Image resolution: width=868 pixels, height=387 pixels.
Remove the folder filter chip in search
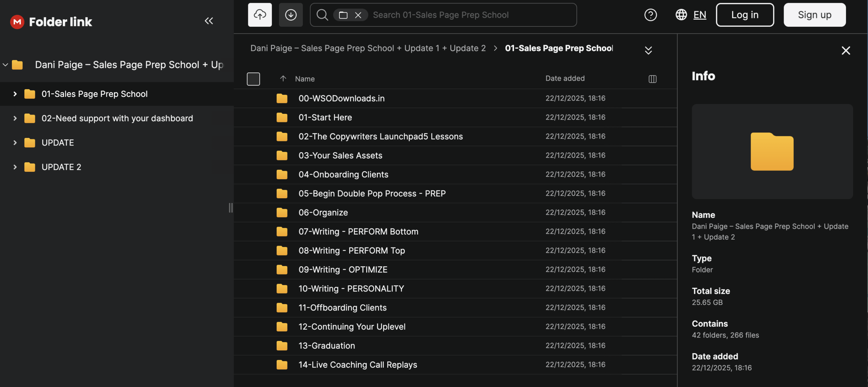pyautogui.click(x=358, y=15)
